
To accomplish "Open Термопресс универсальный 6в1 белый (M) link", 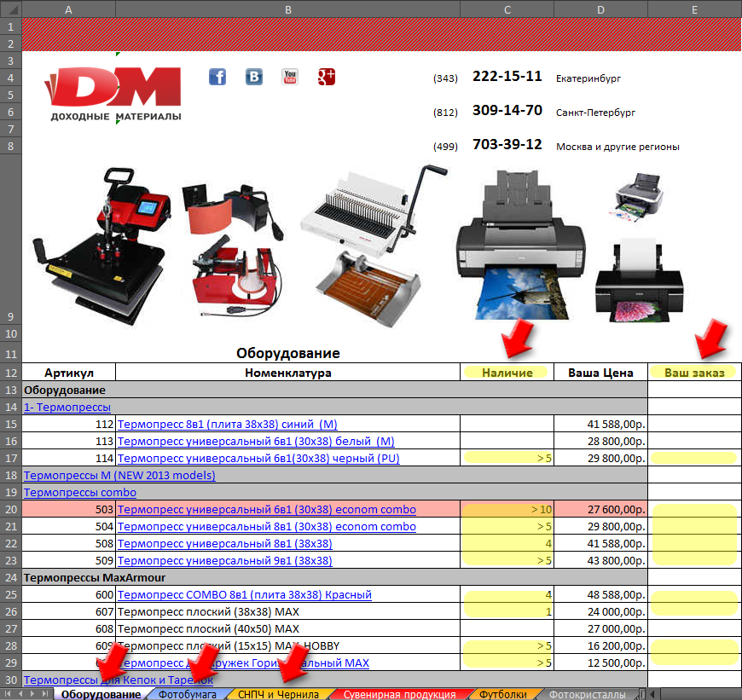I will coord(256,442).
